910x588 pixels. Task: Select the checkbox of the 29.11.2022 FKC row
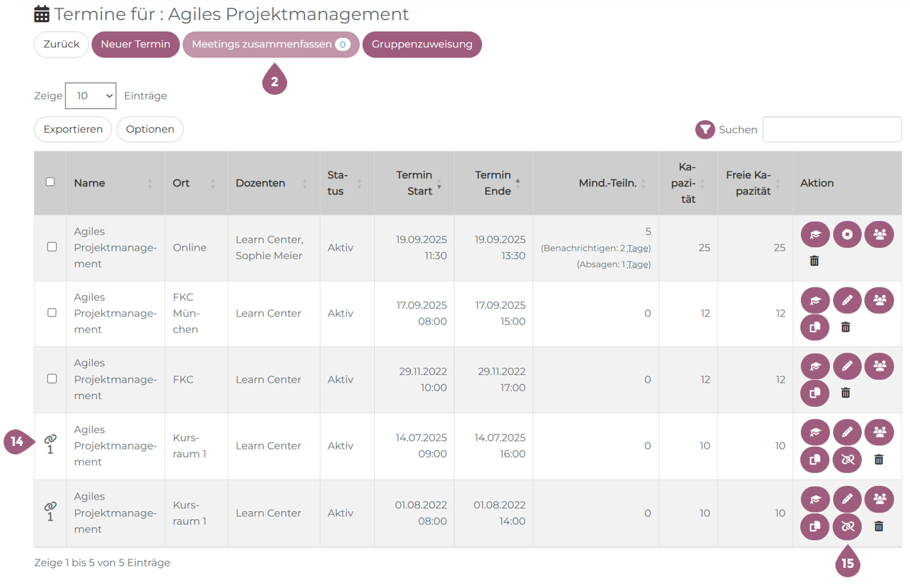click(x=52, y=378)
